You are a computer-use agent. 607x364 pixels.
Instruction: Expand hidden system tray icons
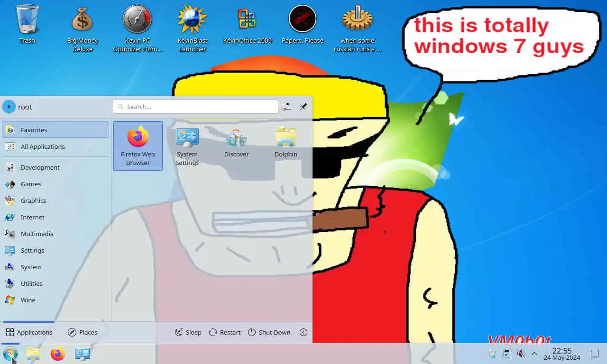534,354
